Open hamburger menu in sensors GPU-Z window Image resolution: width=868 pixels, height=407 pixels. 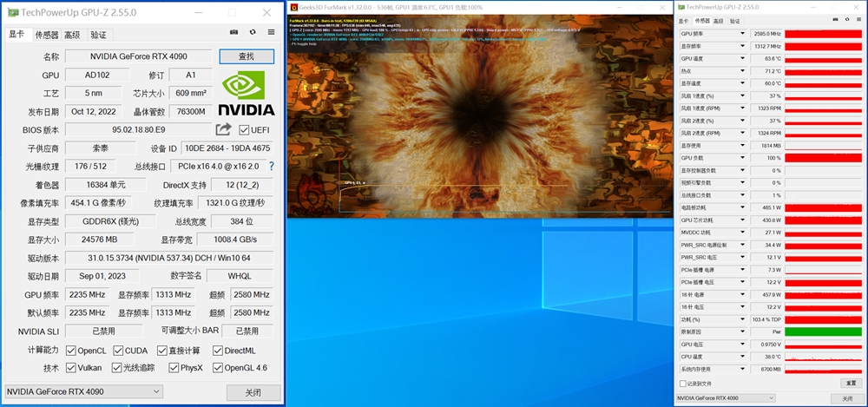[x=859, y=20]
